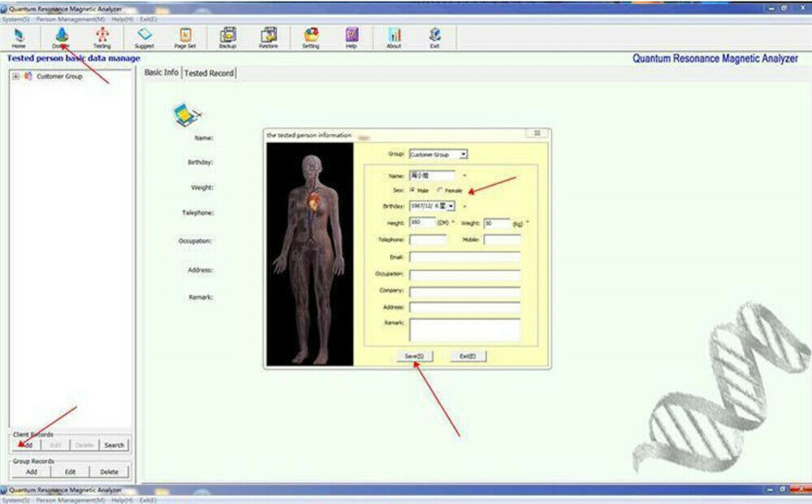Click the Home toolbar icon
812x504 pixels.
(19, 37)
